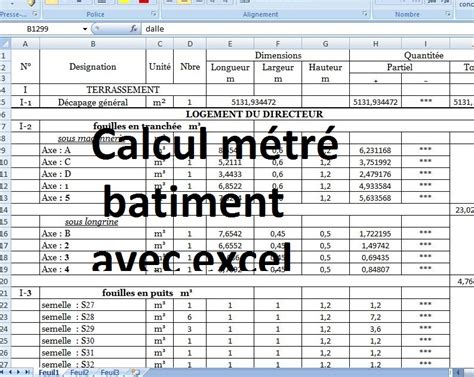This screenshot has height=377, width=474.
Task: Open the Presse-papiers dialog launcher
Action: pos(35,14)
